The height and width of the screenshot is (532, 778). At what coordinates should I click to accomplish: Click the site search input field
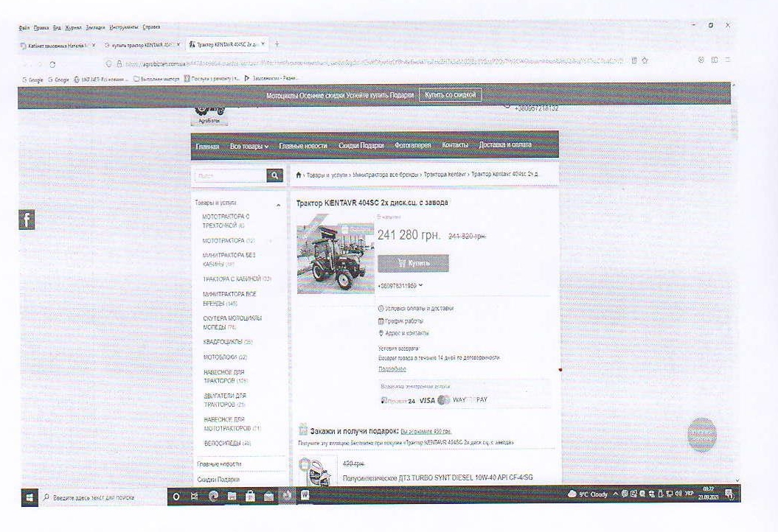pos(231,175)
